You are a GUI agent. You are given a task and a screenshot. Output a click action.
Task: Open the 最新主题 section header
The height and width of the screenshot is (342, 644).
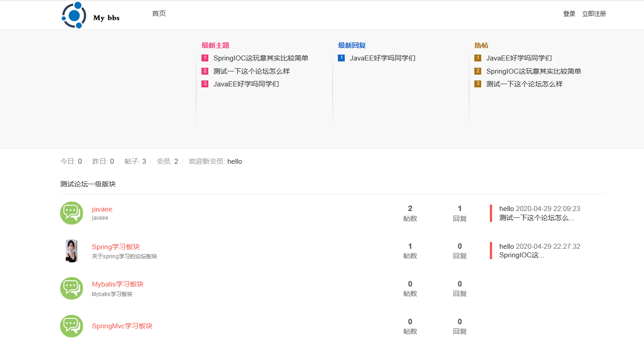tap(215, 45)
